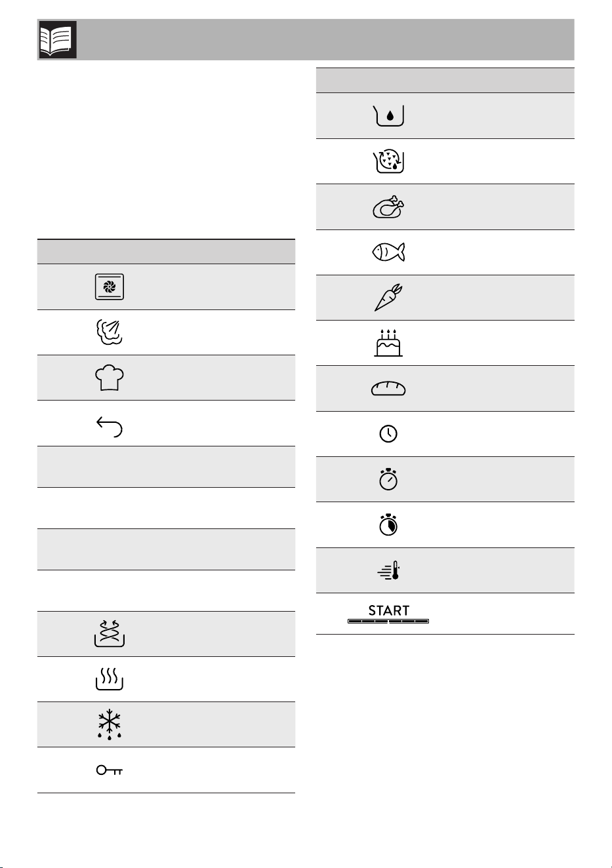Select the tank cleaning bubbles icon
The image size is (612, 868).
click(x=389, y=161)
